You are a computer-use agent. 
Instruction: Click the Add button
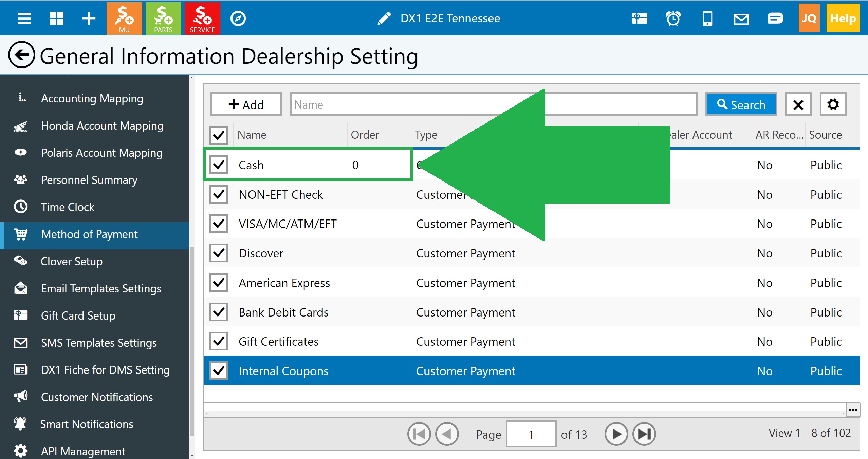pyautogui.click(x=246, y=104)
